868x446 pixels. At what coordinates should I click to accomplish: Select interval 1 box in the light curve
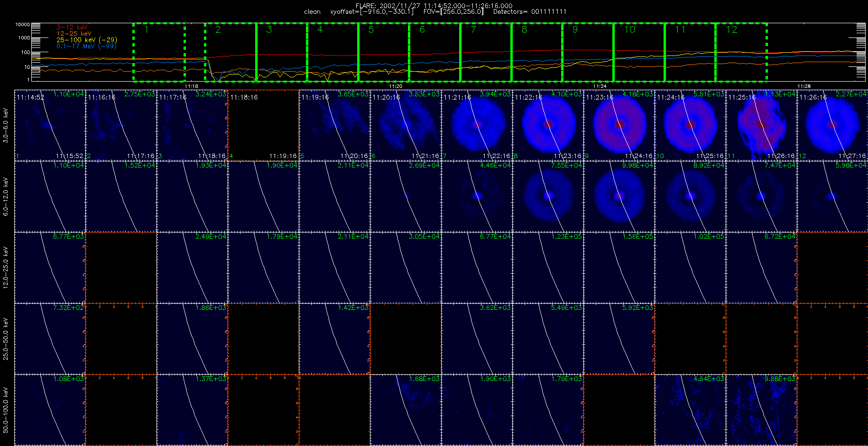pyautogui.click(x=159, y=52)
